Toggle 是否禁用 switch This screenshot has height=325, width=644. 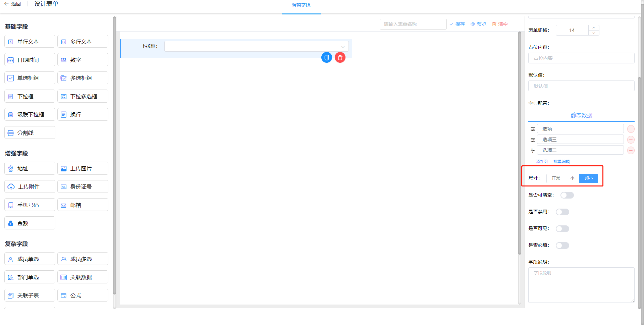(562, 212)
